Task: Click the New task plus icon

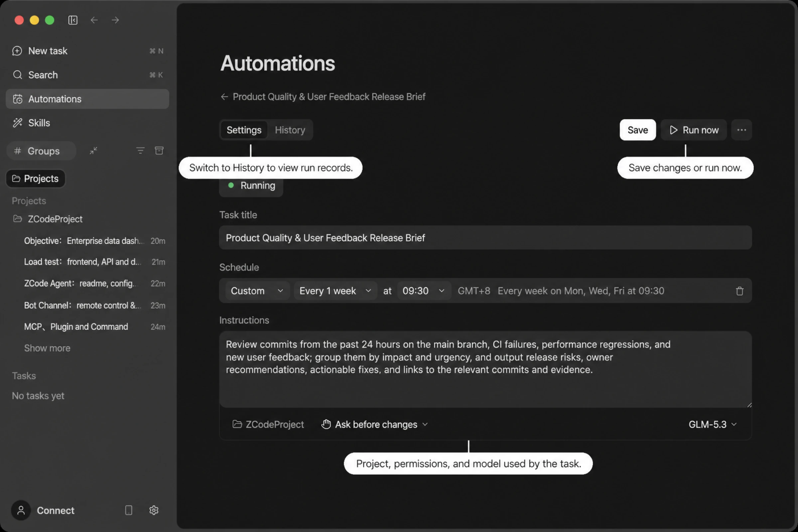Action: (17, 51)
